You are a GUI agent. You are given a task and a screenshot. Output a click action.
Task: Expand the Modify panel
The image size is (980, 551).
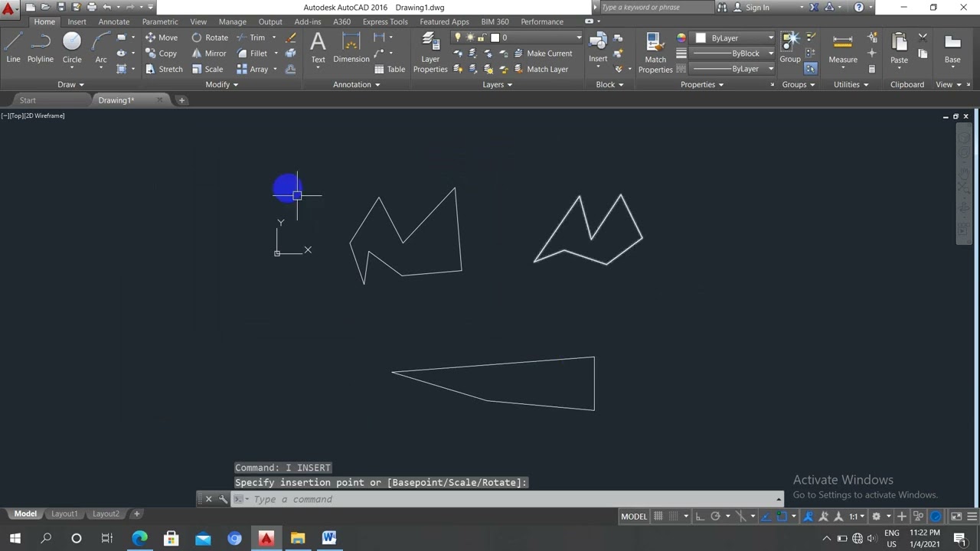[221, 84]
